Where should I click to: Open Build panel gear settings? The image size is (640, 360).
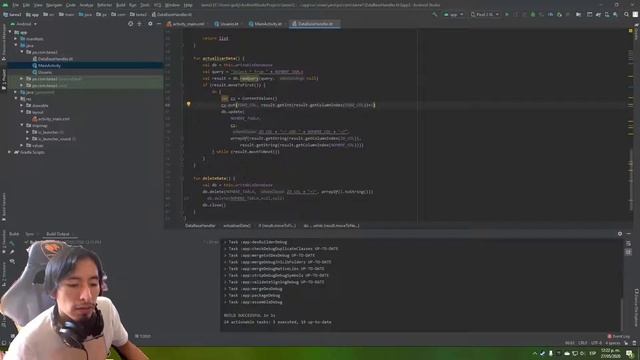[620, 234]
